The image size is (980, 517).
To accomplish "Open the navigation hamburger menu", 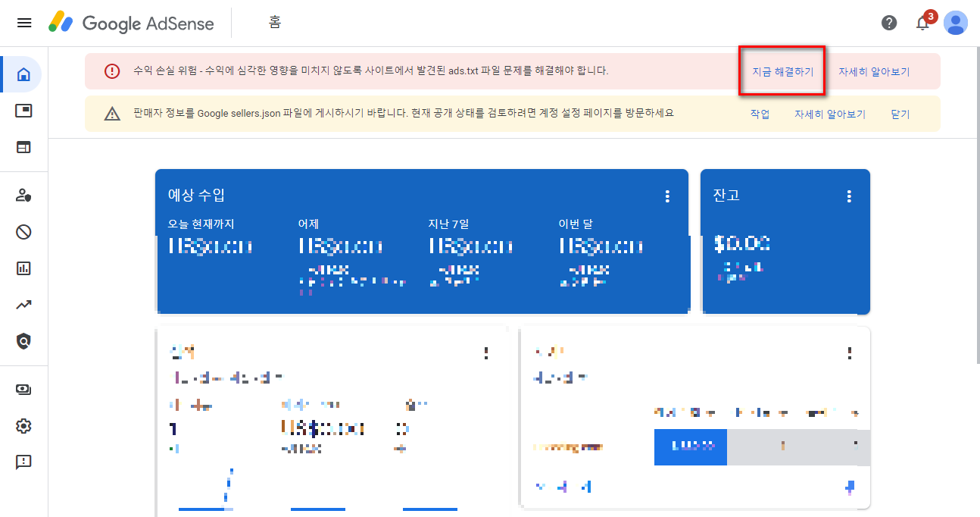I will (23, 22).
